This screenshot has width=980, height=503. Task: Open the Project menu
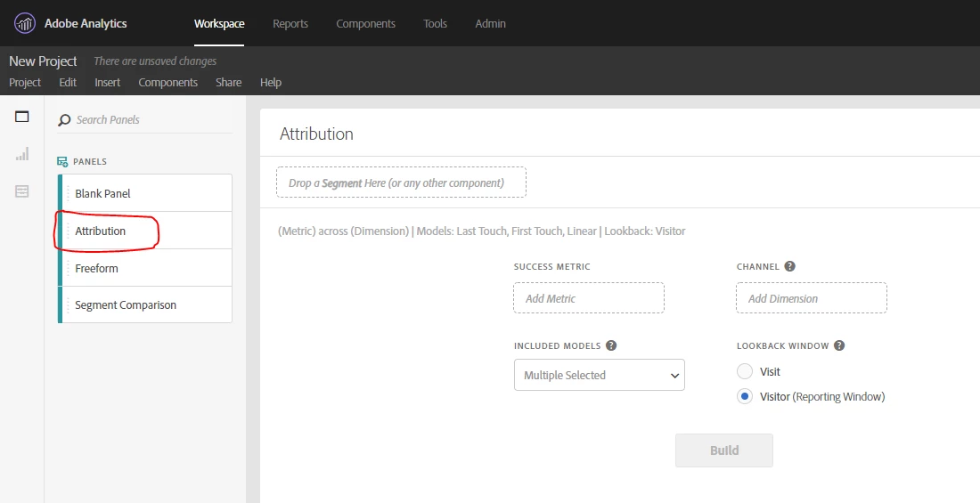pyautogui.click(x=25, y=83)
